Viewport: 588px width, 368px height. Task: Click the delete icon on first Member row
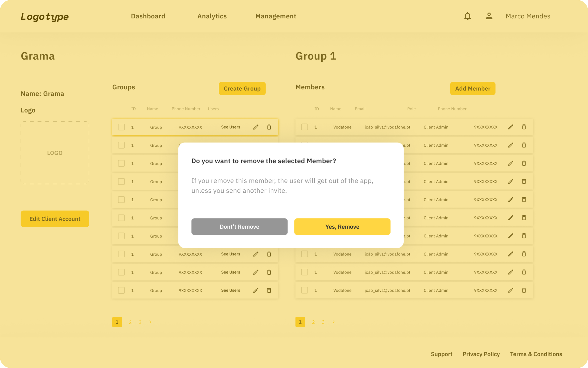(x=524, y=127)
